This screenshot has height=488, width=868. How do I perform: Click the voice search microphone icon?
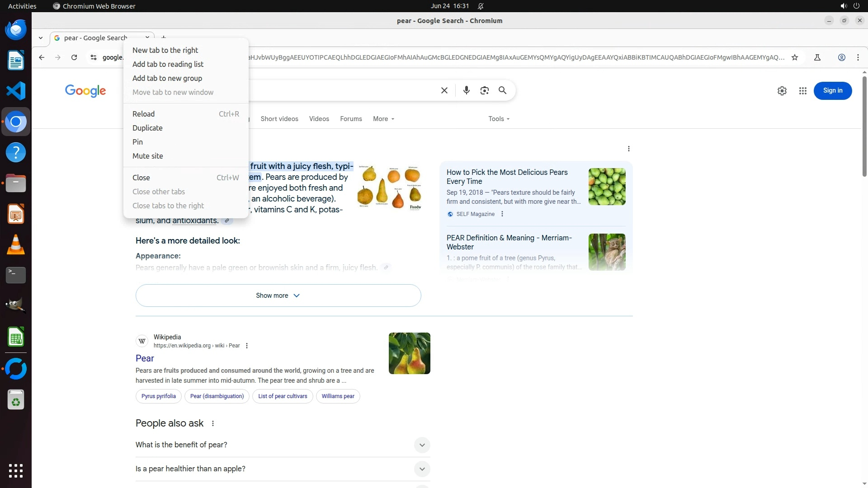[466, 90]
